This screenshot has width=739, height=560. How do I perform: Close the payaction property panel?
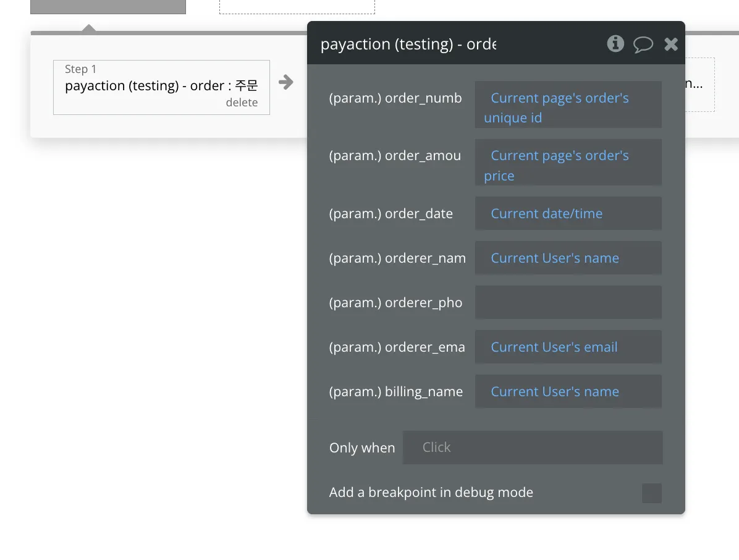click(x=671, y=44)
